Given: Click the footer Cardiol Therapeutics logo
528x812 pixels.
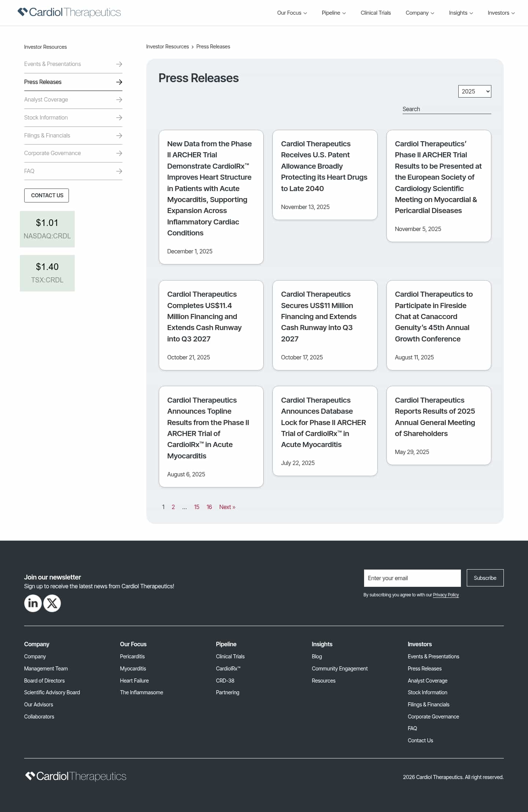Looking at the screenshot, I should tap(76, 776).
